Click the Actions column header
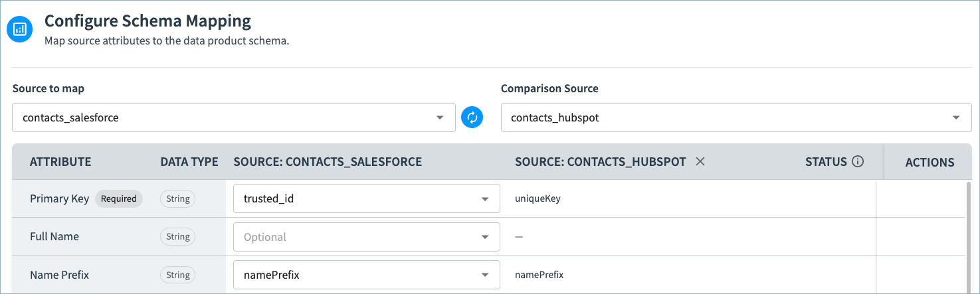This screenshot has width=980, height=294. [x=930, y=162]
